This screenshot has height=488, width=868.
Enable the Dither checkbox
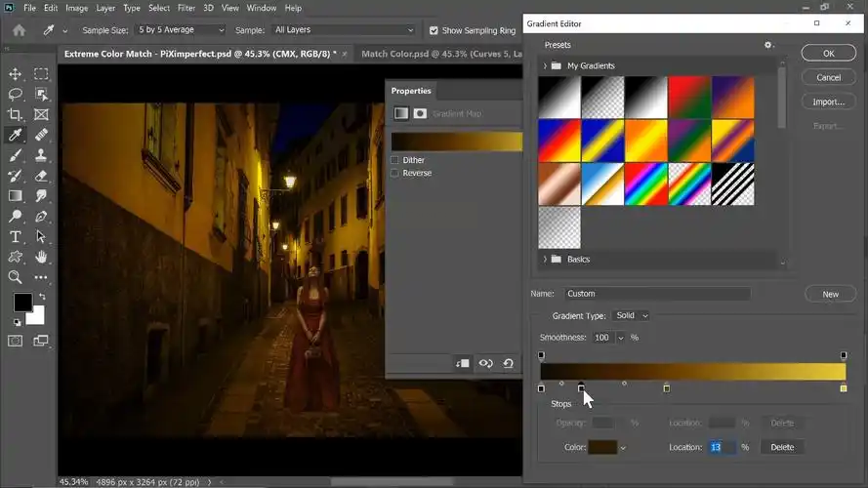394,160
